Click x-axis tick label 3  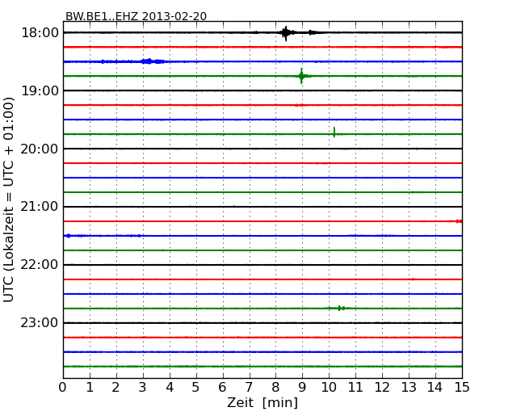coord(143,387)
